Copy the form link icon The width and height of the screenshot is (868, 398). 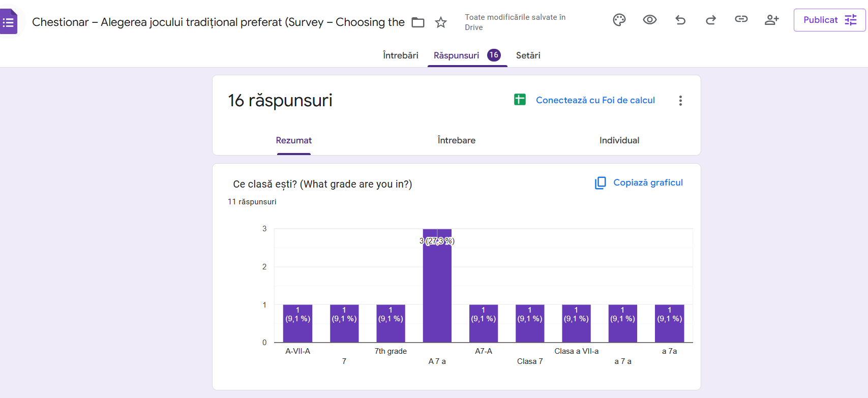(741, 19)
